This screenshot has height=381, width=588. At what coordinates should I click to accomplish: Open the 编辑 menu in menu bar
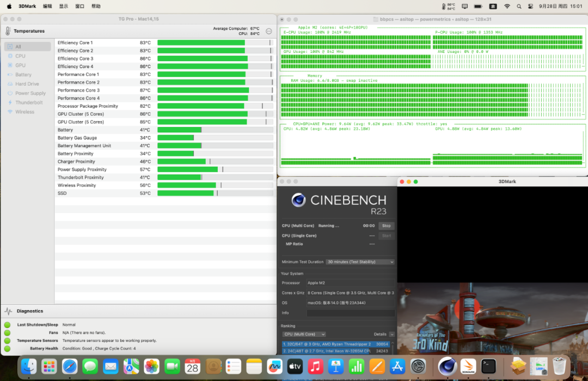pyautogui.click(x=47, y=6)
